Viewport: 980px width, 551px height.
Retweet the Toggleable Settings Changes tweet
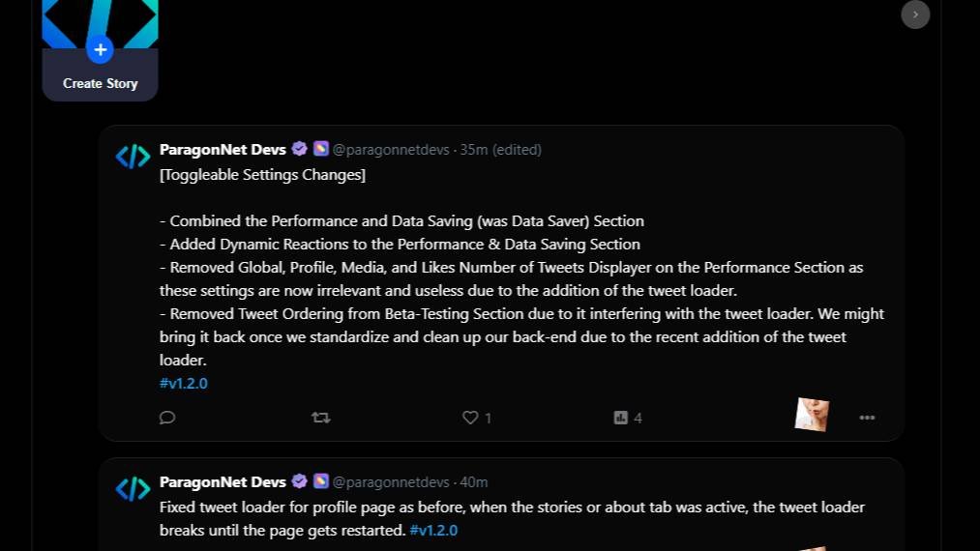[x=320, y=418]
